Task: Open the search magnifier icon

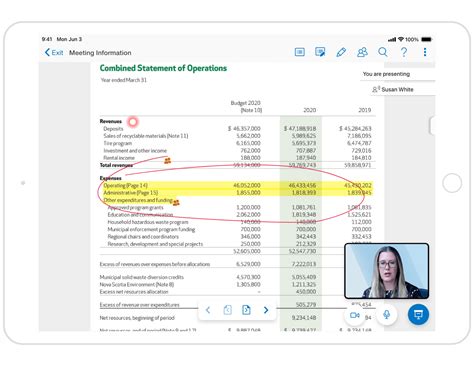Action: (x=383, y=52)
